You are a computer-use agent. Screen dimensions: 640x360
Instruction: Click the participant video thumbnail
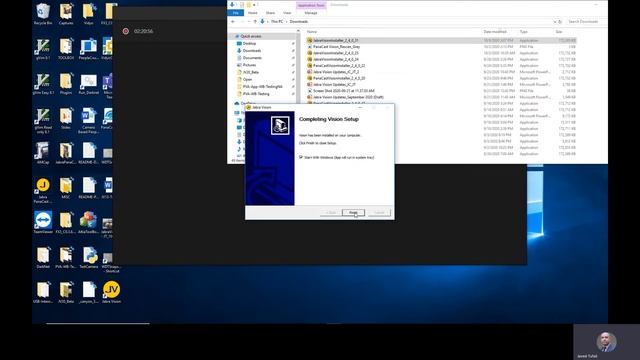[607, 342]
